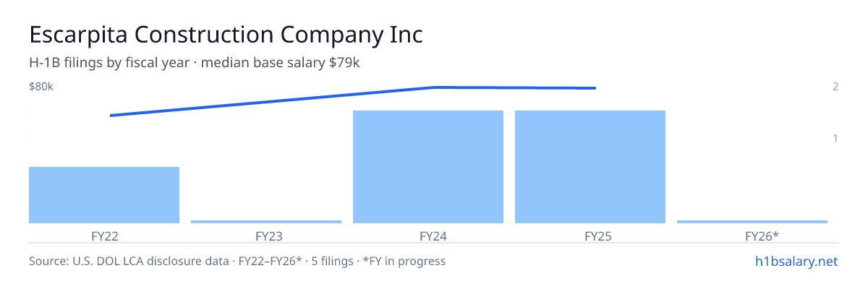Viewport: 868px width, 289px height.
Task: Click the salary line start above FY22
Action: click(111, 115)
